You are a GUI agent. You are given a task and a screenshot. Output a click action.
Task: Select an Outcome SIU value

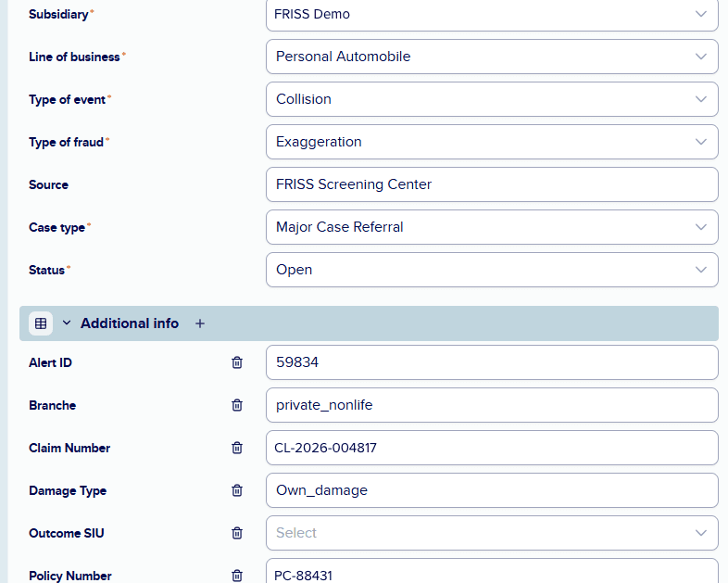(x=492, y=533)
